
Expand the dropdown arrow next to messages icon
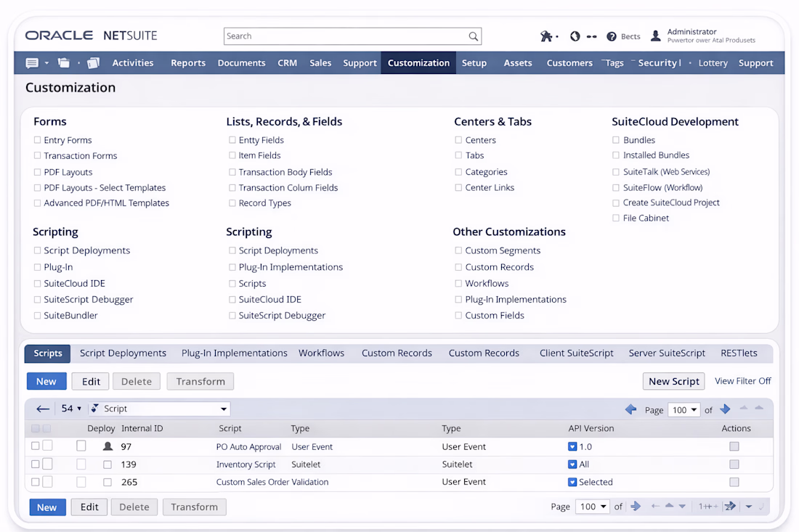[x=46, y=63]
